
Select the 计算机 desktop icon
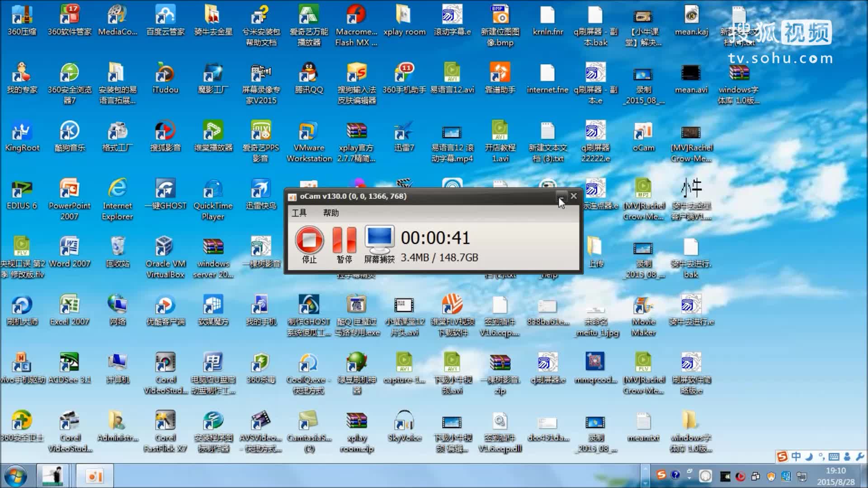click(118, 367)
